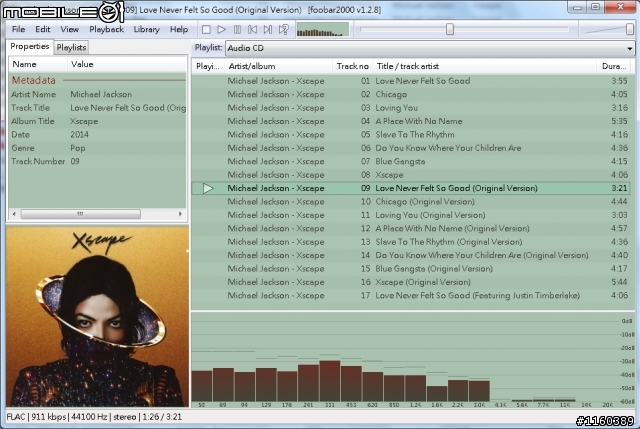Play a random track

[x=283, y=29]
